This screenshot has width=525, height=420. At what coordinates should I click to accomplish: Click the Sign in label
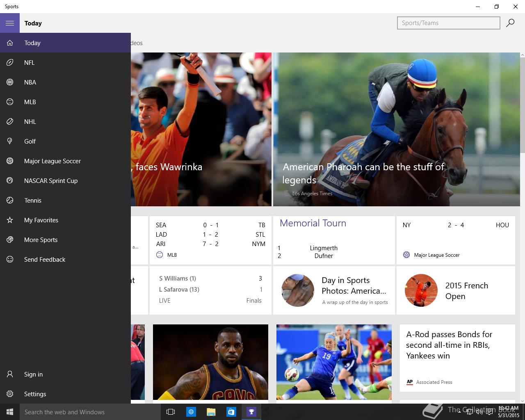click(33, 374)
